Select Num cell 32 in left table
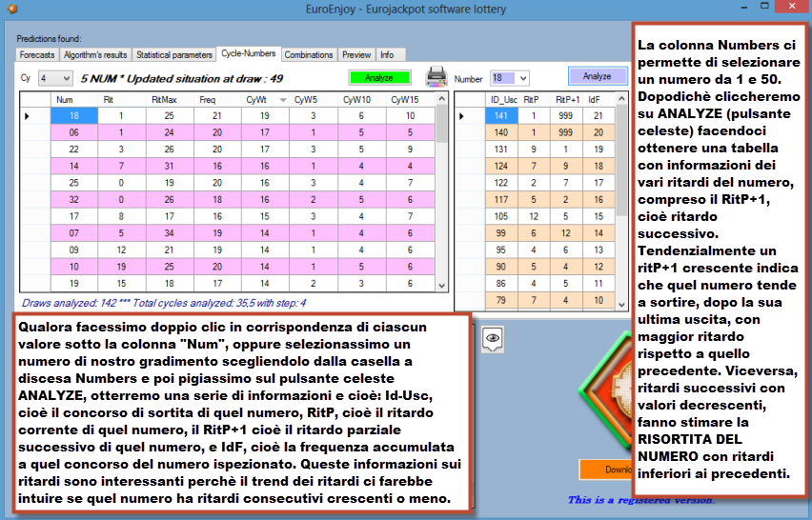This screenshot has width=812, height=520. click(74, 200)
